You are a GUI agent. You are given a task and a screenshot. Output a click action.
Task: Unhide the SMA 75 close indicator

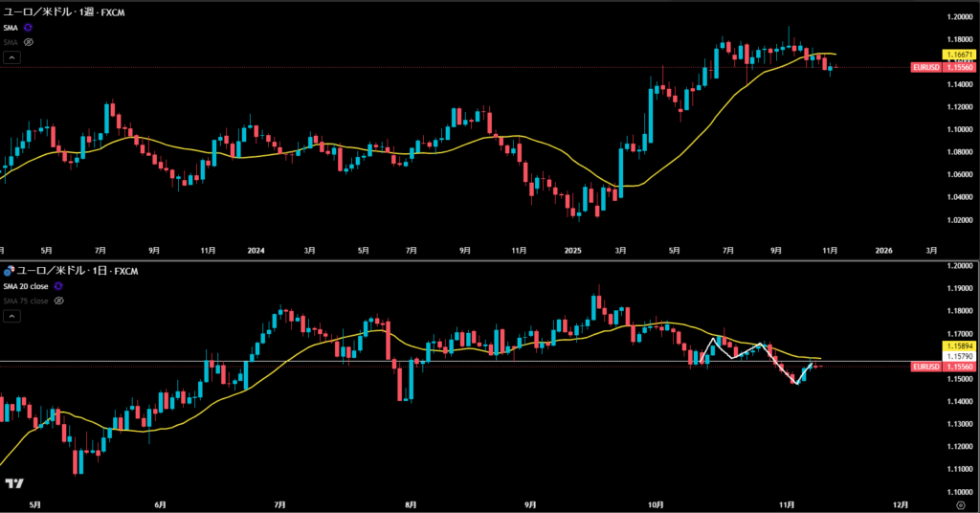58,301
